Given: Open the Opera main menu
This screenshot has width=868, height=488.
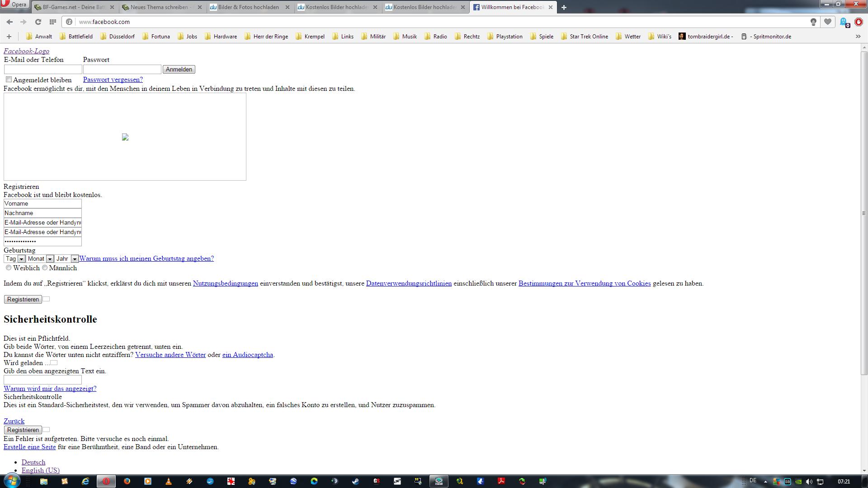Looking at the screenshot, I should 14,5.
